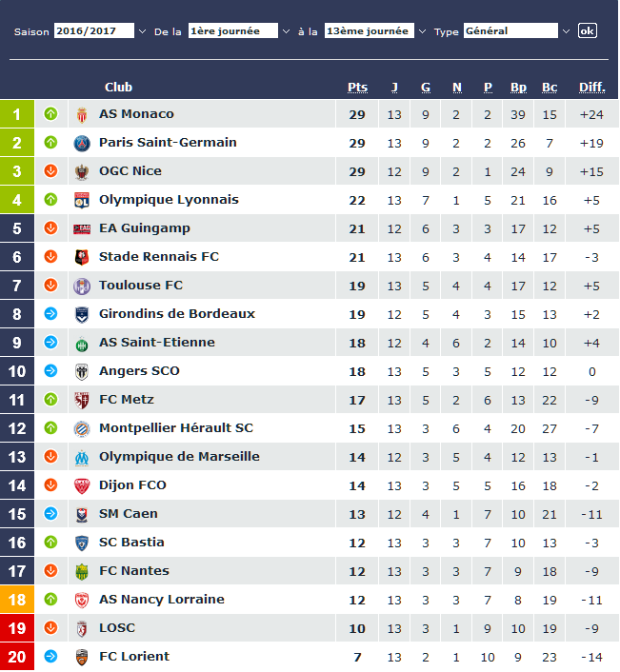Open the Type Général dropdown
Viewport: 620px width, 672px height.
(x=516, y=30)
